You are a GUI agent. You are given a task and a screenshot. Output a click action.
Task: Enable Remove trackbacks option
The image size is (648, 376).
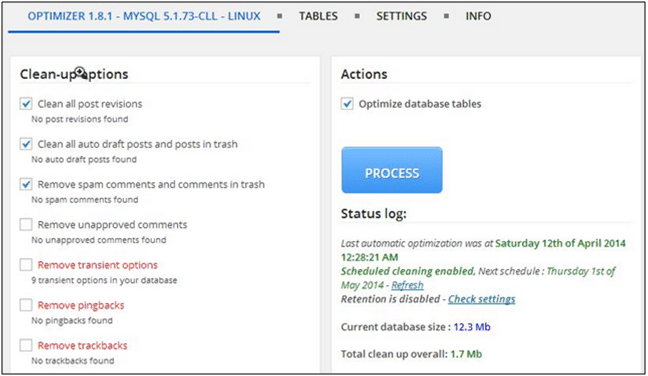pos(26,345)
